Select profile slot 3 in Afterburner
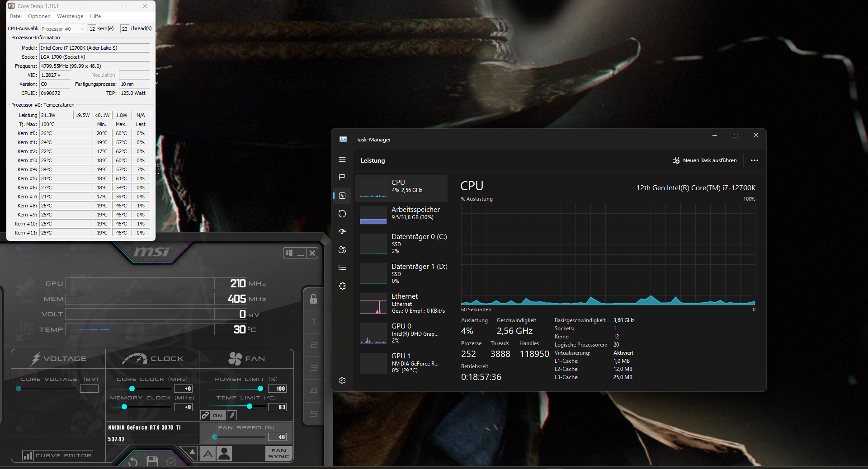Viewport: 868px width, 469px height. (x=313, y=368)
